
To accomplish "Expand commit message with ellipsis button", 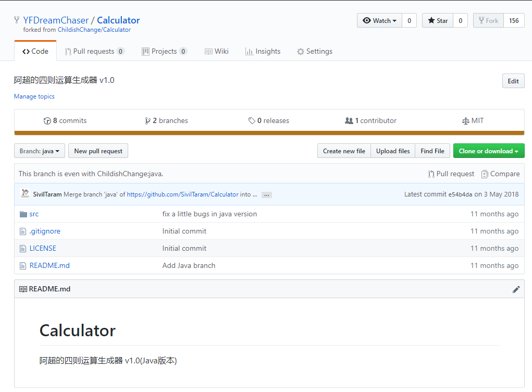I will 267,195.
